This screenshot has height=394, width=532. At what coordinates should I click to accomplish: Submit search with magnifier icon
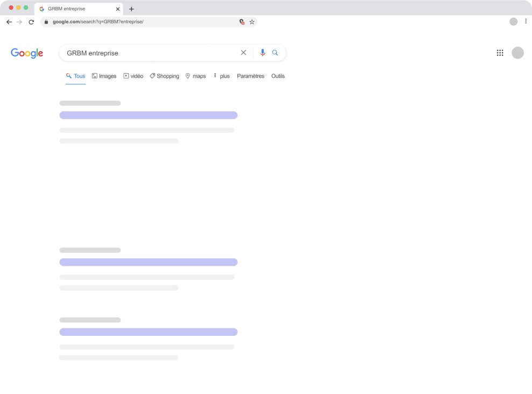(275, 53)
